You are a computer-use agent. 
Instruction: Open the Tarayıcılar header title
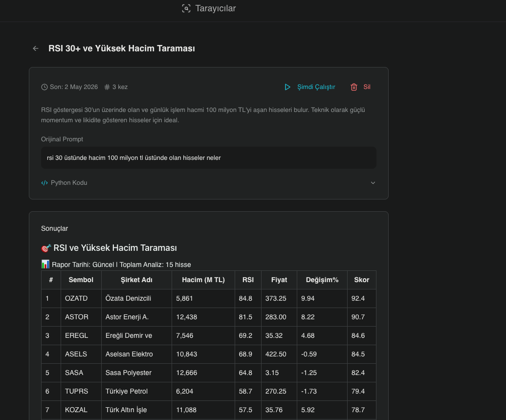(x=215, y=8)
